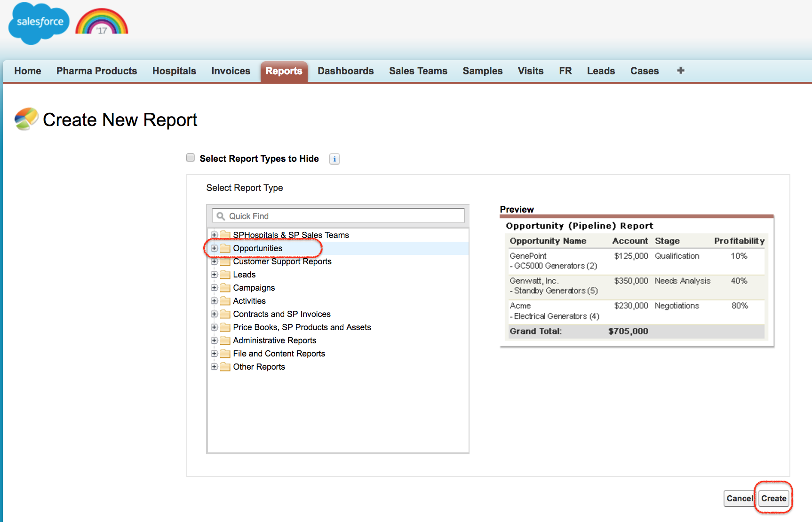Image resolution: width=812 pixels, height=522 pixels.
Task: Click the Other Reports folder icon
Action: 225,366
